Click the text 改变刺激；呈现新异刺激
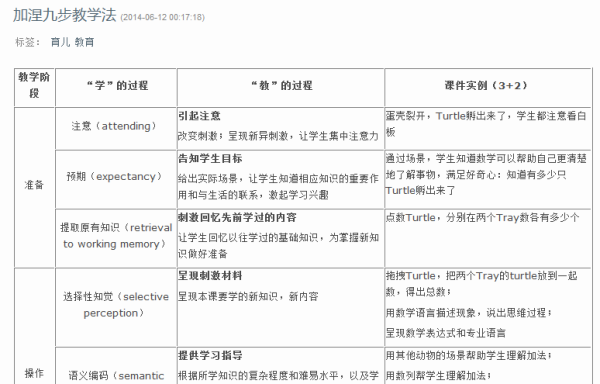Viewport: 600px width, 384px height. tap(233, 136)
